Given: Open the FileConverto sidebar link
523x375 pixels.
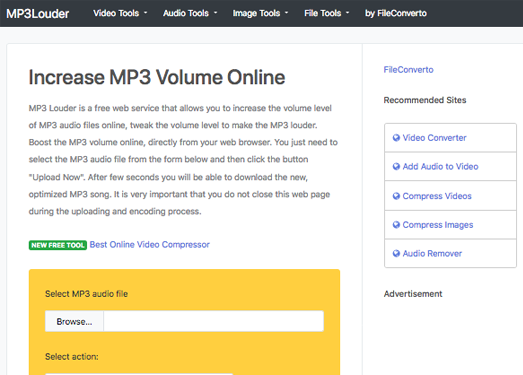Looking at the screenshot, I should click(408, 70).
